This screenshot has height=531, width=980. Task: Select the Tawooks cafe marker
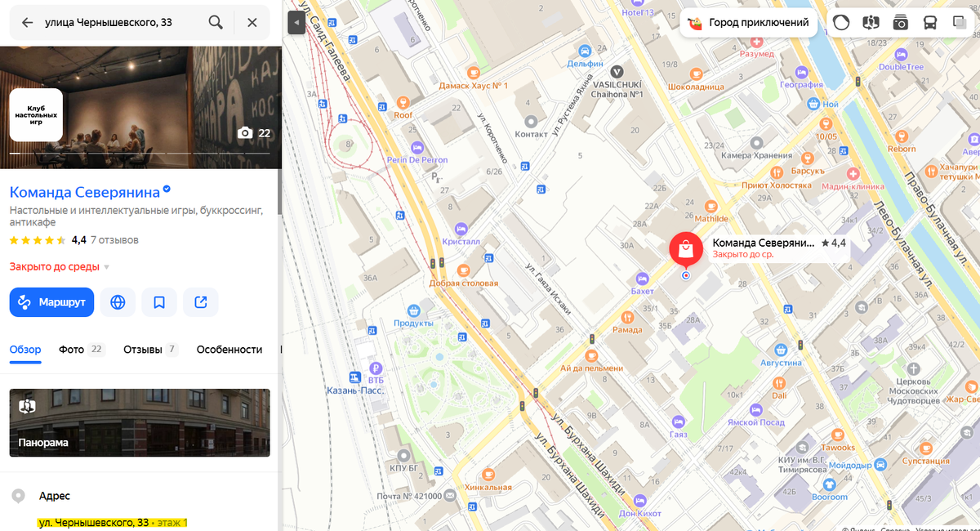click(838, 435)
